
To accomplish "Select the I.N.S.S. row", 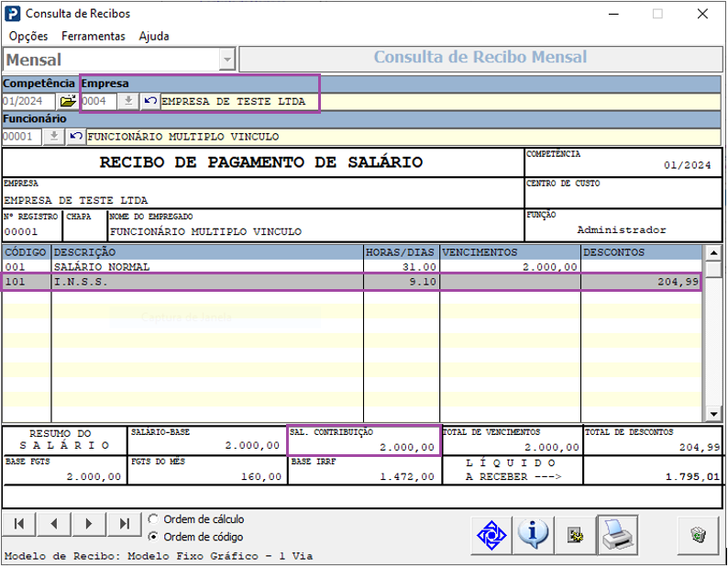I will click(x=351, y=282).
